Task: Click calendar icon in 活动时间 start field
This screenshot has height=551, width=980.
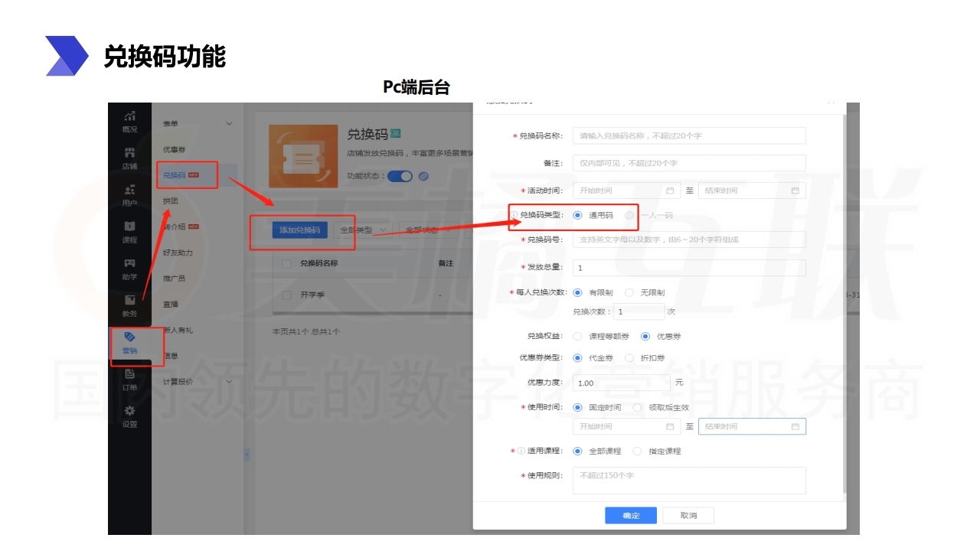Action: pos(670,191)
